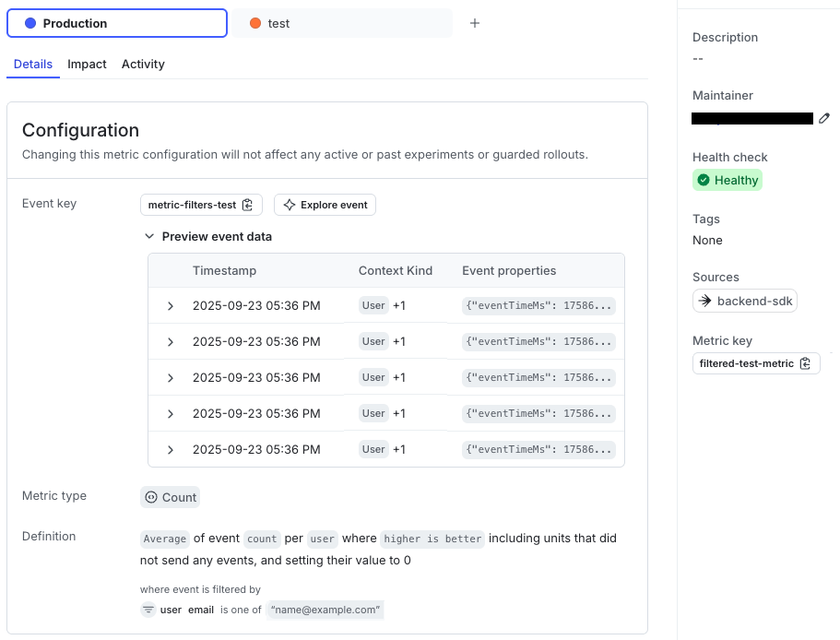Click the Count metric type icon
Screen dimensions: 840x640
(154, 497)
